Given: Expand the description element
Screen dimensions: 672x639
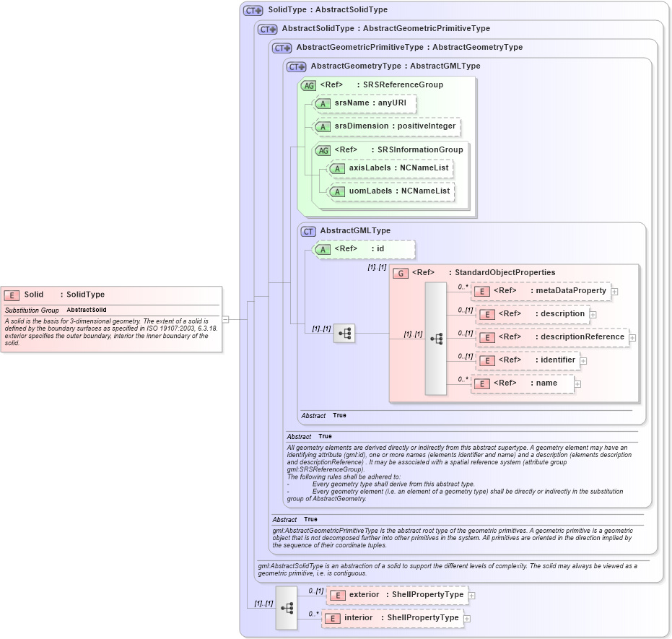Looking at the screenshot, I should [593, 315].
